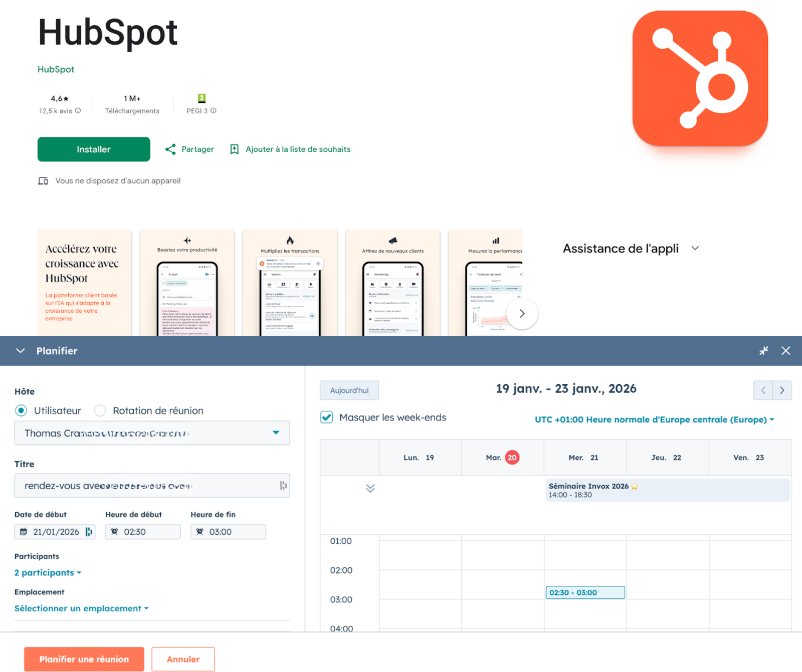
Task: Open the Multipliez les transactions screenshot
Action: [x=290, y=283]
